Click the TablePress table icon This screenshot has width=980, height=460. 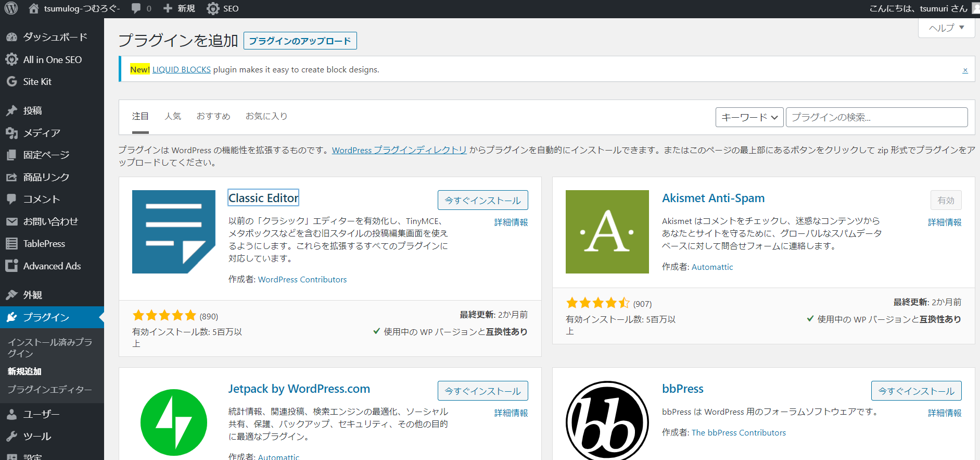11,243
